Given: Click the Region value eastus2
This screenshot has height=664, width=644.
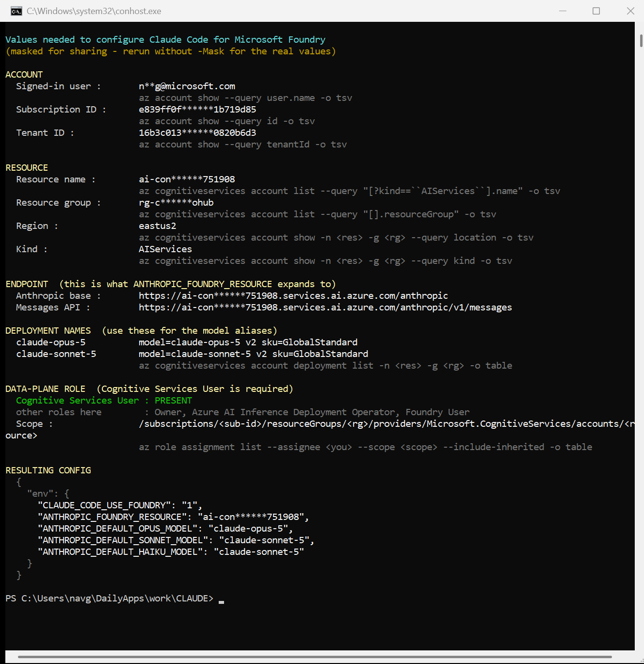Looking at the screenshot, I should click(158, 226).
